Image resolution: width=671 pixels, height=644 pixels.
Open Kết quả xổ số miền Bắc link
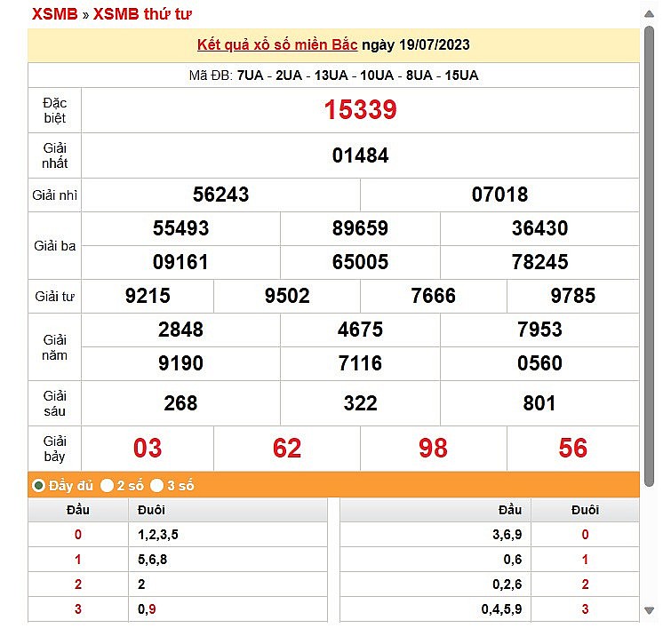pos(276,44)
